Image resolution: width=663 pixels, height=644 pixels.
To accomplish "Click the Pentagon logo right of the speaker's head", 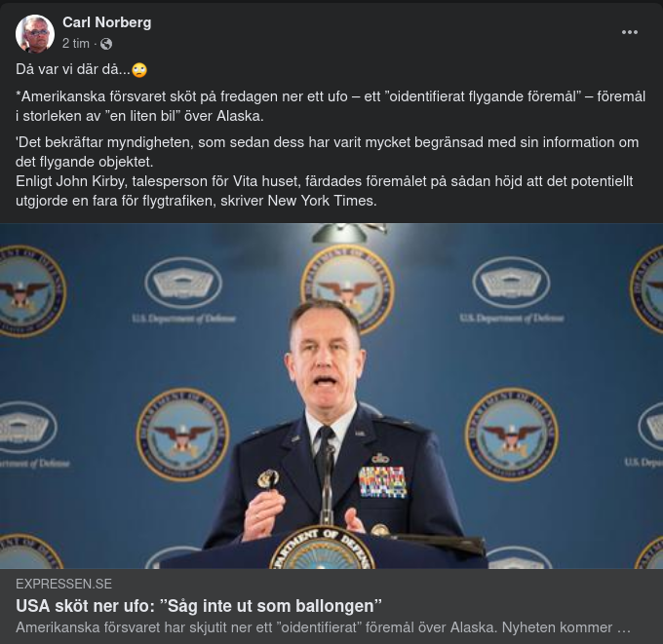I will (x=511, y=284).
